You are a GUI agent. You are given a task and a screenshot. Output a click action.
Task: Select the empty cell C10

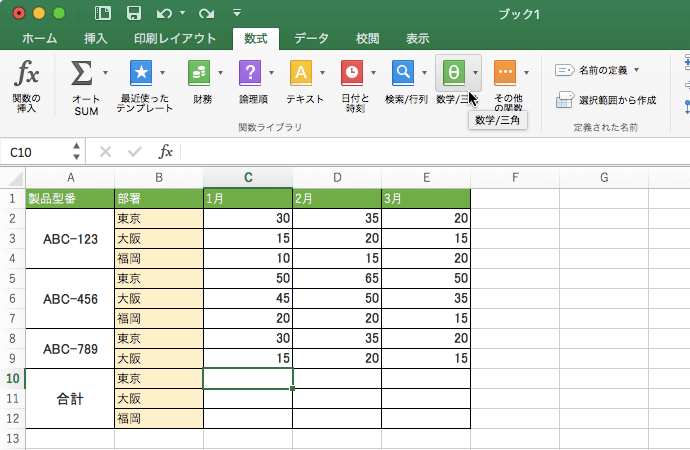pyautogui.click(x=248, y=379)
